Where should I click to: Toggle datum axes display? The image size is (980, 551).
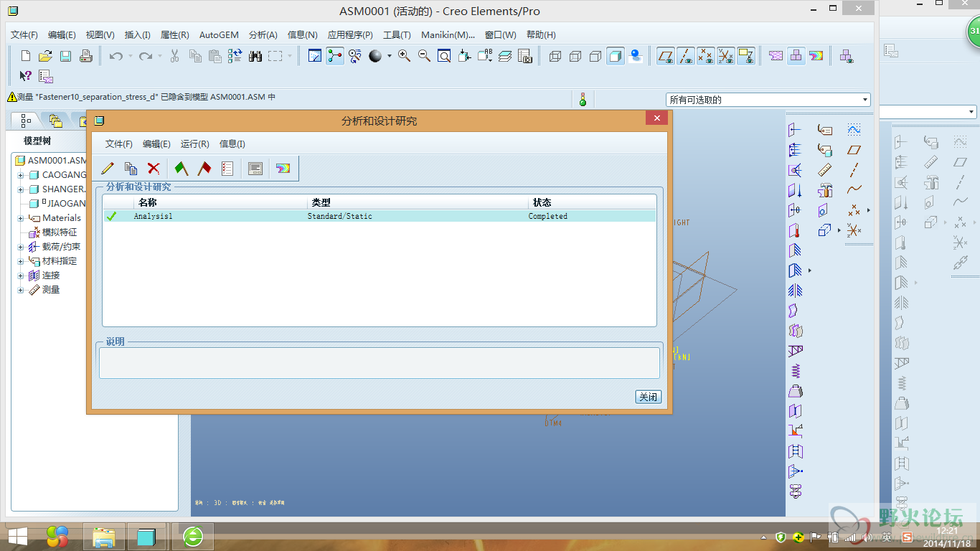click(686, 56)
